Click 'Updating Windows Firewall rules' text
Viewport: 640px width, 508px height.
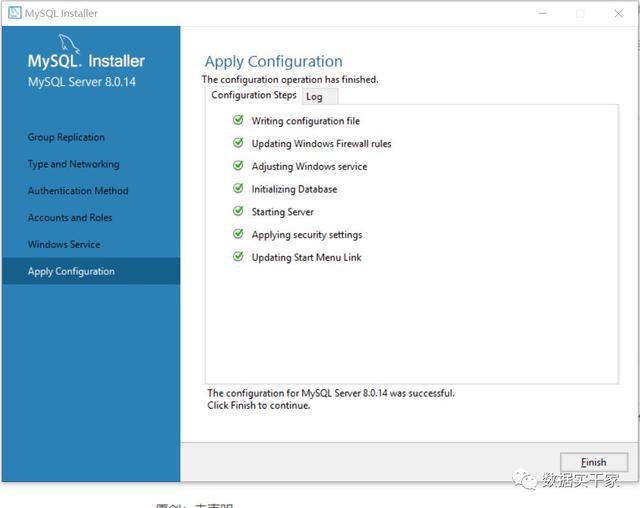(321, 144)
